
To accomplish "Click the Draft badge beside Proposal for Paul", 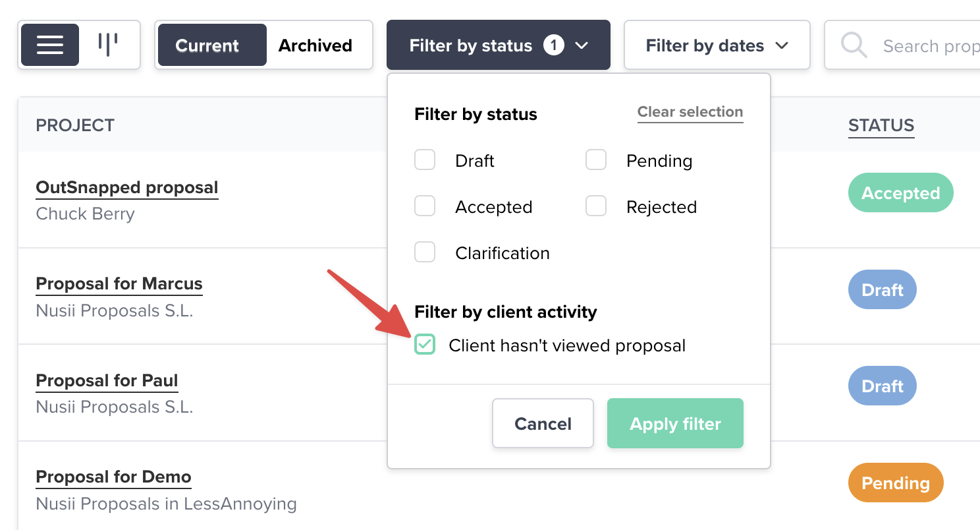I will pyautogui.click(x=882, y=386).
